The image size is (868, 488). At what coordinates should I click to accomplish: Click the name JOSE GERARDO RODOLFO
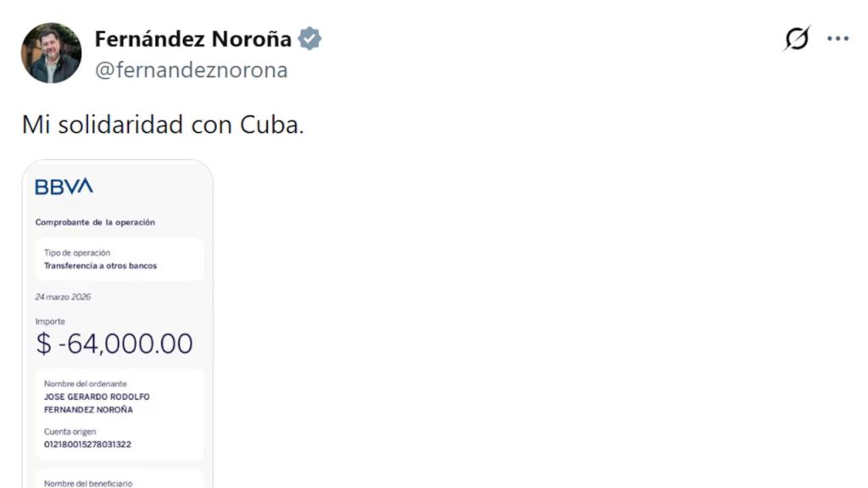click(x=97, y=396)
